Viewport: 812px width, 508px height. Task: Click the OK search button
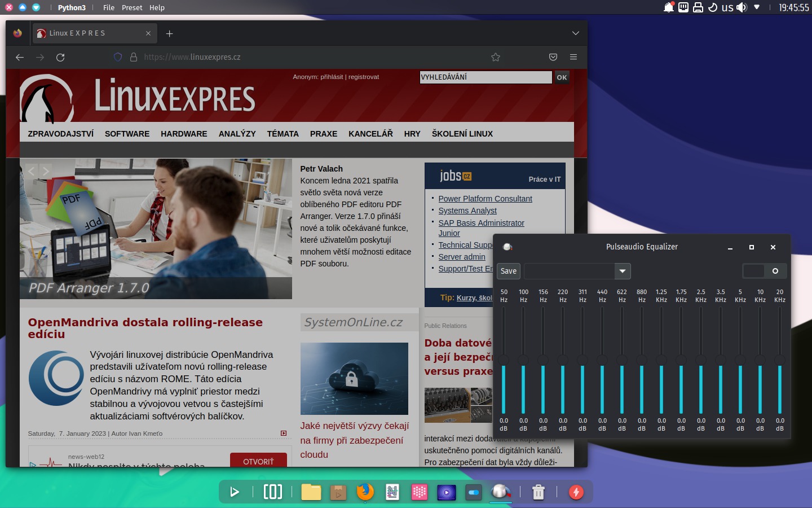pyautogui.click(x=562, y=77)
